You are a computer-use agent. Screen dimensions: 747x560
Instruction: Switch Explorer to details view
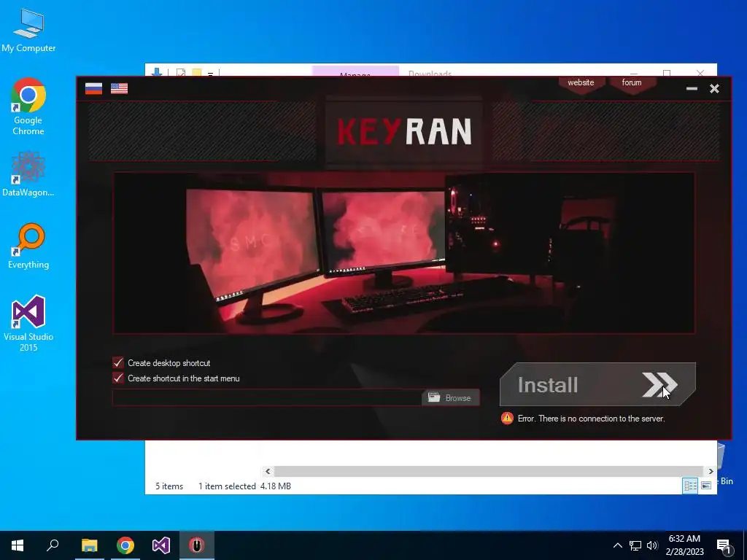[x=690, y=486]
